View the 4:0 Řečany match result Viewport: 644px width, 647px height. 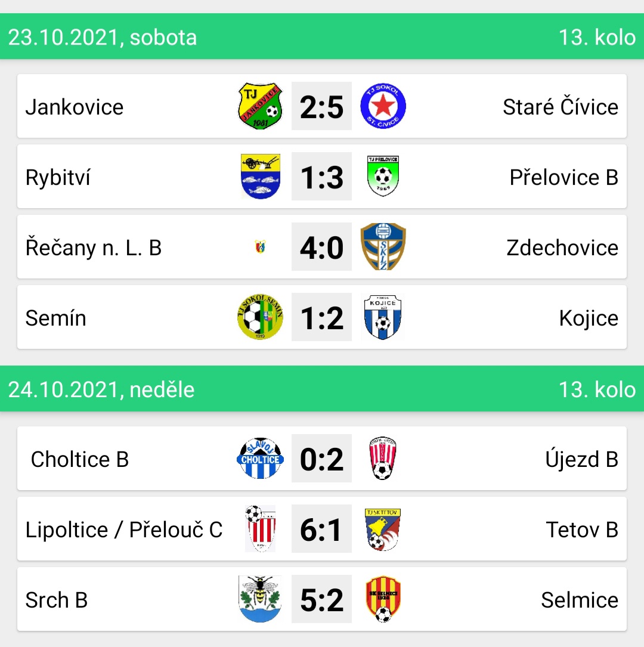321,247
